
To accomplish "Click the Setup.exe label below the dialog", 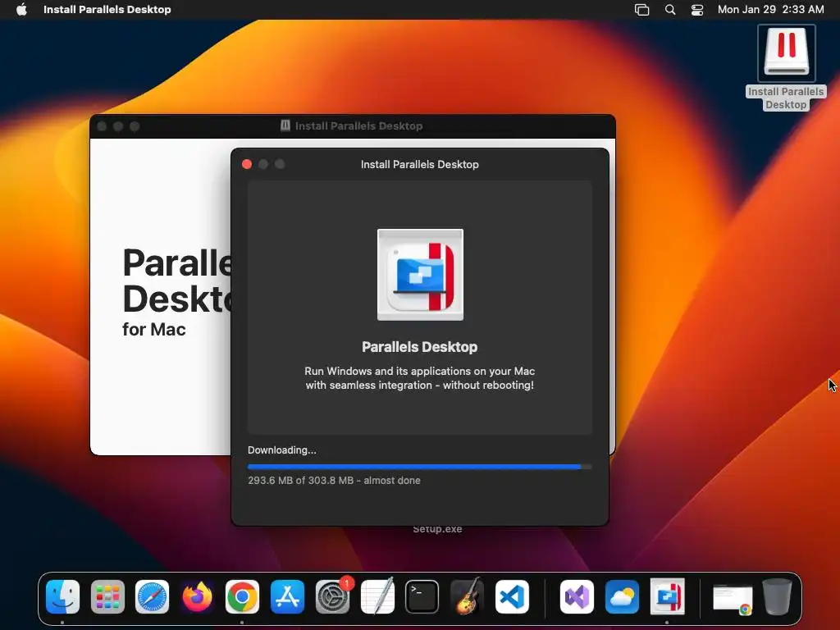I will pyautogui.click(x=437, y=529).
